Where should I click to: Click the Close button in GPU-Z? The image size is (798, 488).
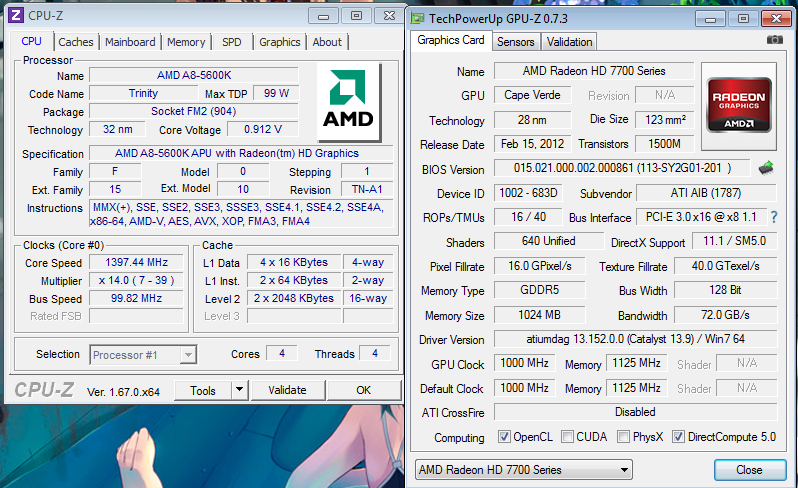click(x=749, y=470)
